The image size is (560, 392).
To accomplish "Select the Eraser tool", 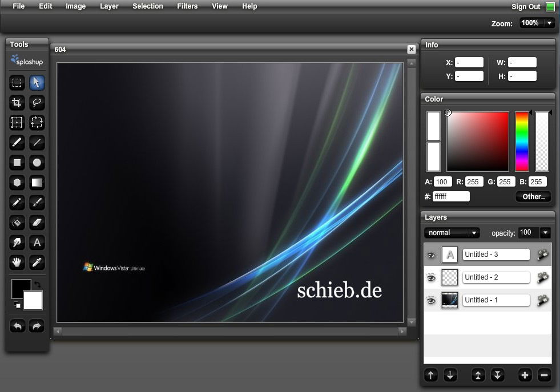I will (x=37, y=223).
